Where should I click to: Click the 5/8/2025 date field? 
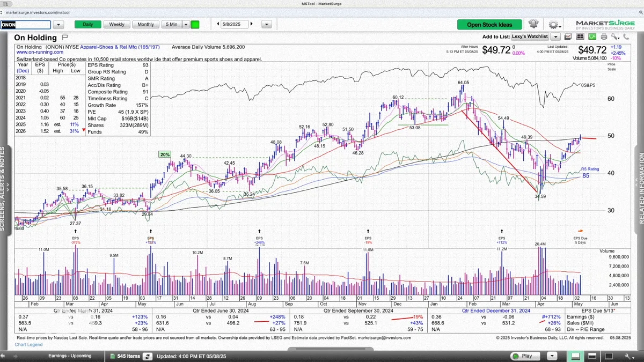(x=235, y=24)
